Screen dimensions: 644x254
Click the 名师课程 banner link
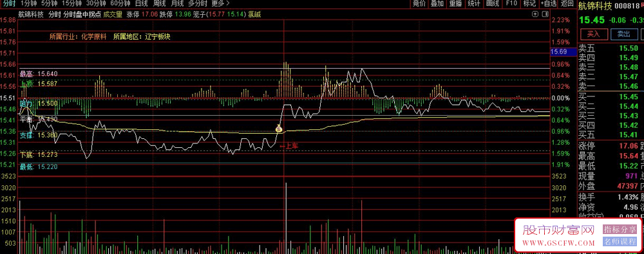point(620,242)
